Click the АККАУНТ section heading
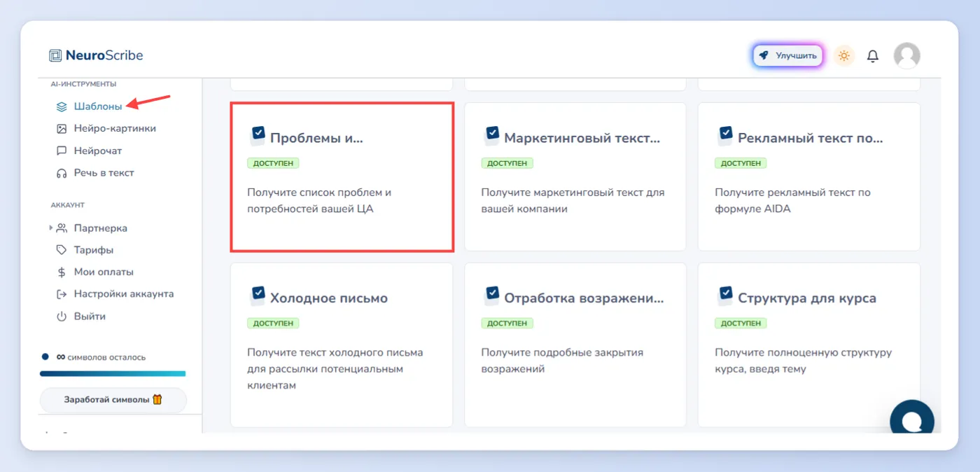The height and width of the screenshot is (472, 980). coord(67,205)
